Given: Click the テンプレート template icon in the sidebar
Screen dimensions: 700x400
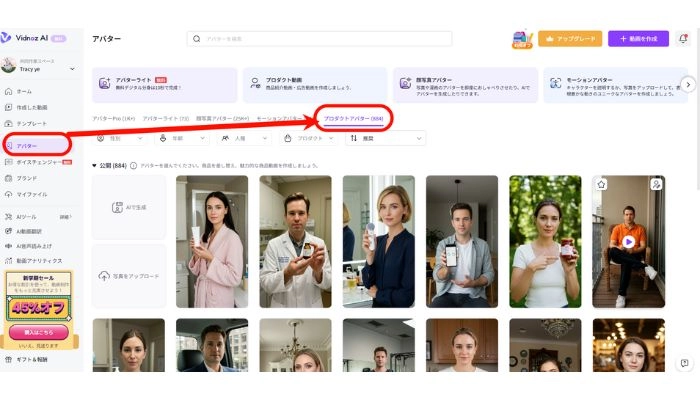Looking at the screenshot, I should click(x=8, y=123).
